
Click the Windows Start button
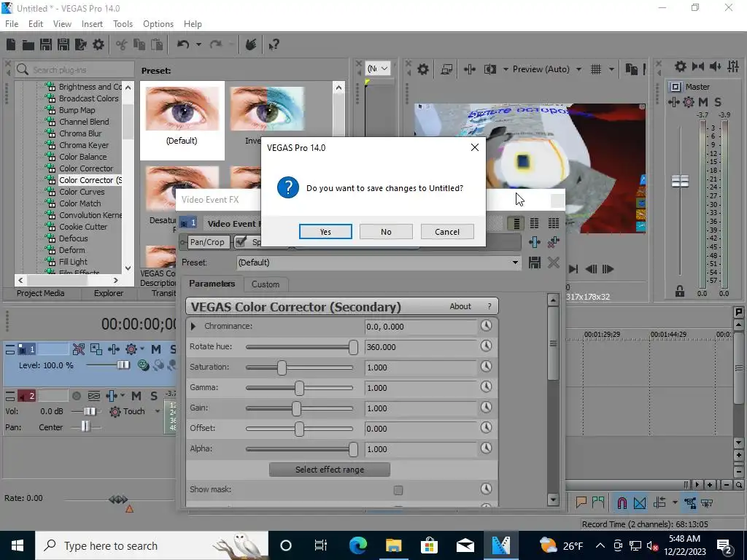point(18,545)
